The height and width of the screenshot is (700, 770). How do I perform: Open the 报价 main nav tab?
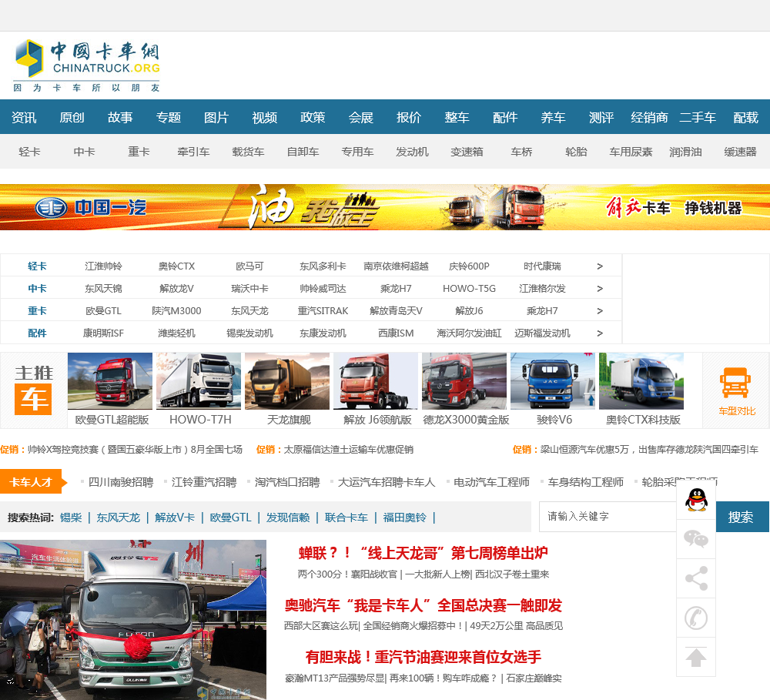coord(409,117)
